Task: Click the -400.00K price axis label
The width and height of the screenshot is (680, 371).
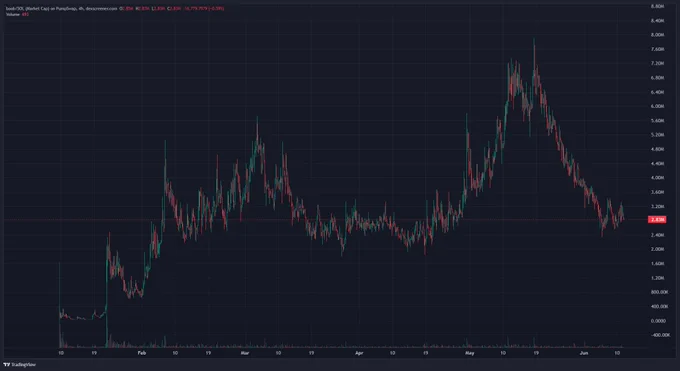Action: point(660,335)
